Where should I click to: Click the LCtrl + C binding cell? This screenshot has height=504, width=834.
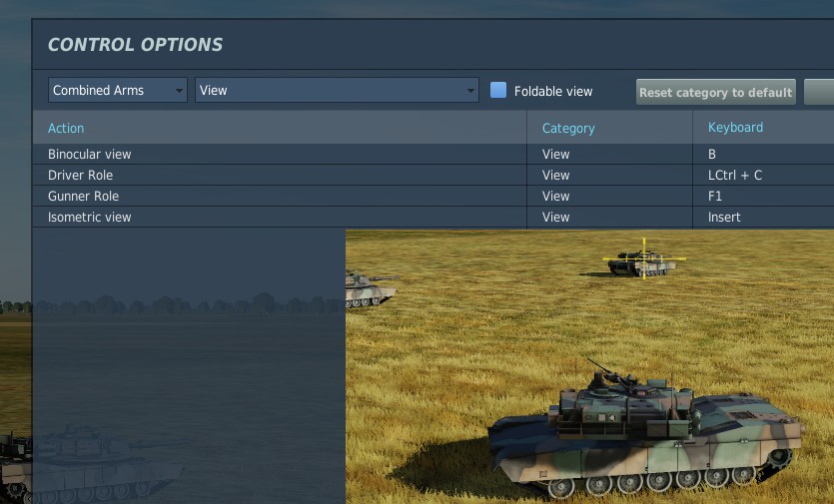(763, 175)
